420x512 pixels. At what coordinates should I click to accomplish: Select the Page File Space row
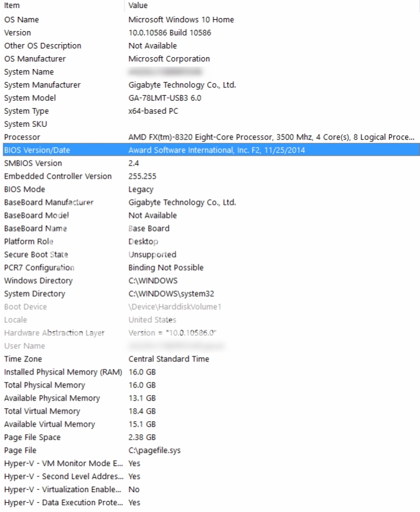pyautogui.click(x=32, y=437)
